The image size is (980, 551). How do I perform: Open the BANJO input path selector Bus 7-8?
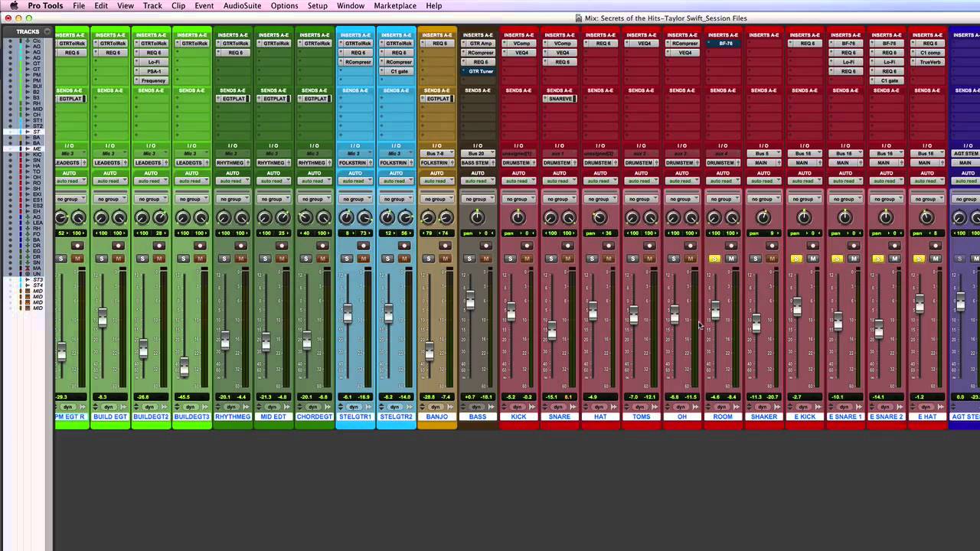coord(438,154)
